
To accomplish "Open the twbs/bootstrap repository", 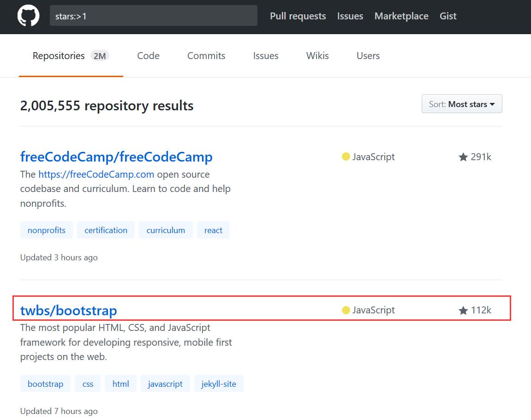I will click(68, 310).
